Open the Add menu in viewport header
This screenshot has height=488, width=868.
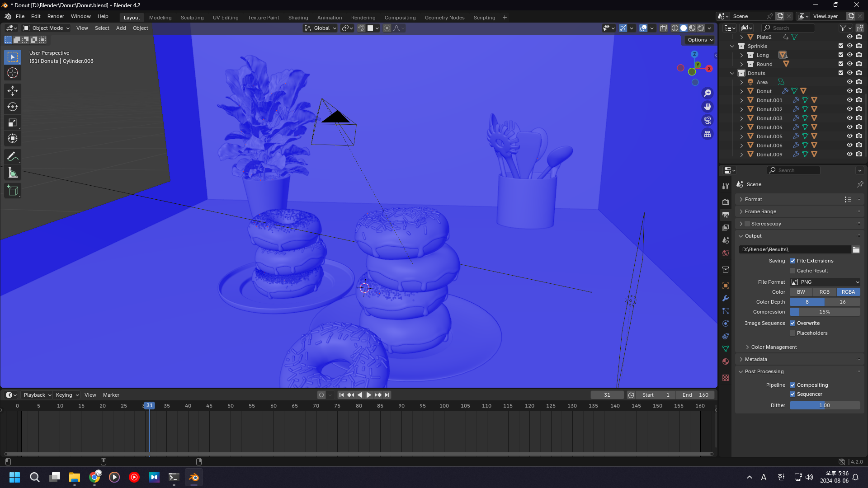(121, 28)
